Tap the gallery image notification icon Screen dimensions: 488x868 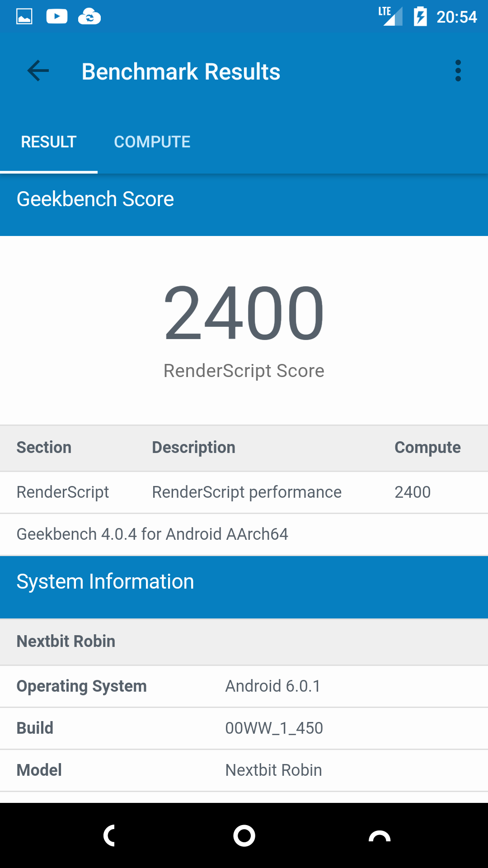[24, 17]
